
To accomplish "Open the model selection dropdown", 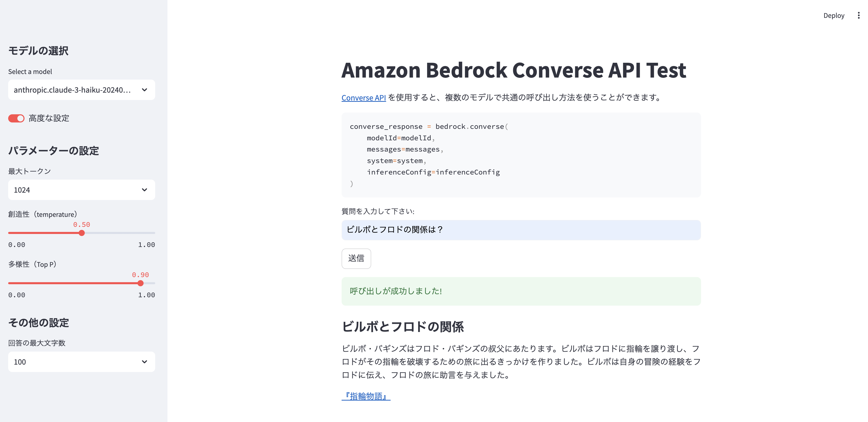I will (81, 90).
